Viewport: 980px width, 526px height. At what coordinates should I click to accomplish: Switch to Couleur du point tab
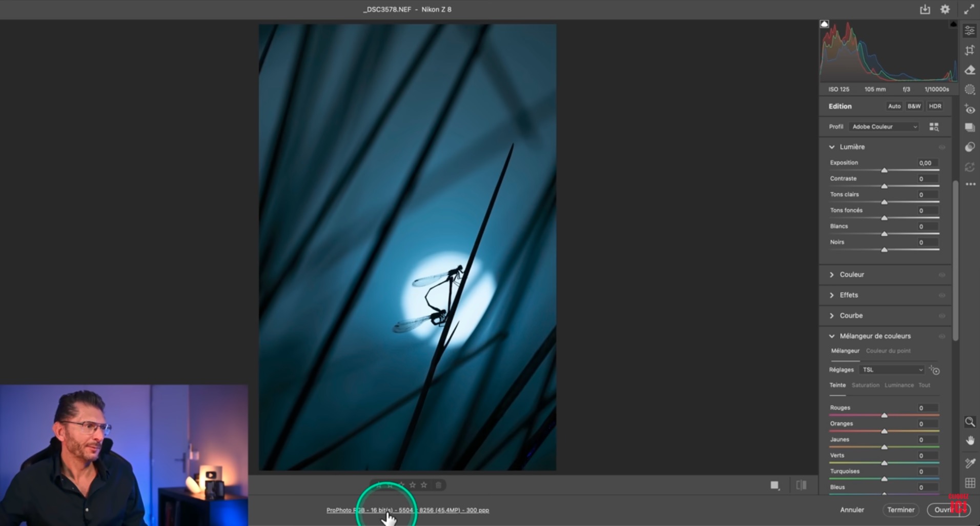[x=888, y=351]
